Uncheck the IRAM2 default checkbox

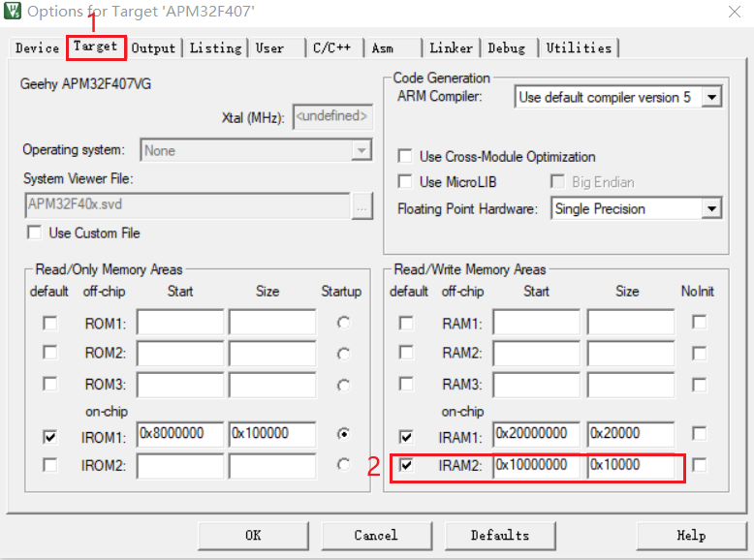[406, 466]
